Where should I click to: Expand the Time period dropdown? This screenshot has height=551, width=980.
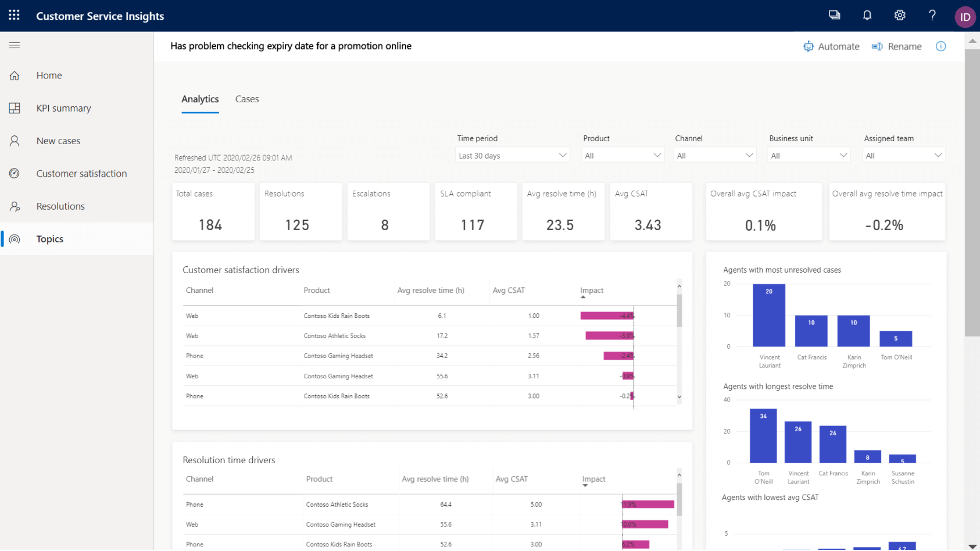pyautogui.click(x=512, y=155)
